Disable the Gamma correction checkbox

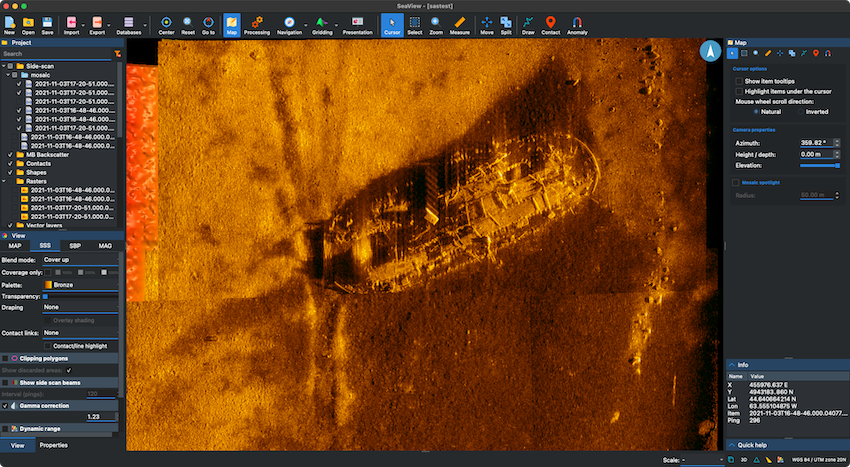pyautogui.click(x=5, y=406)
